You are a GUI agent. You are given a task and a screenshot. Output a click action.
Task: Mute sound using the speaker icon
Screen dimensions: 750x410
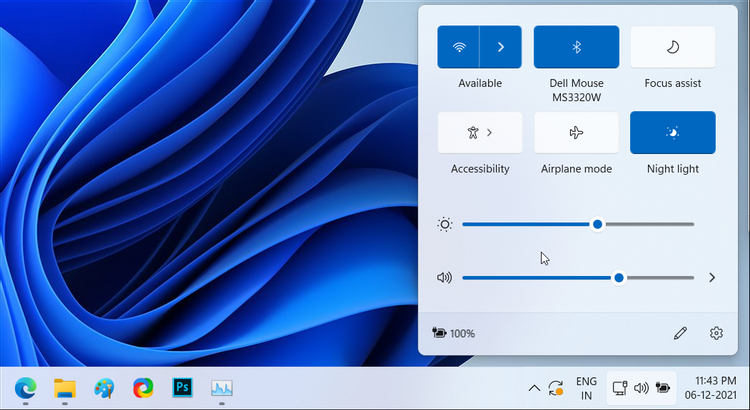(445, 277)
